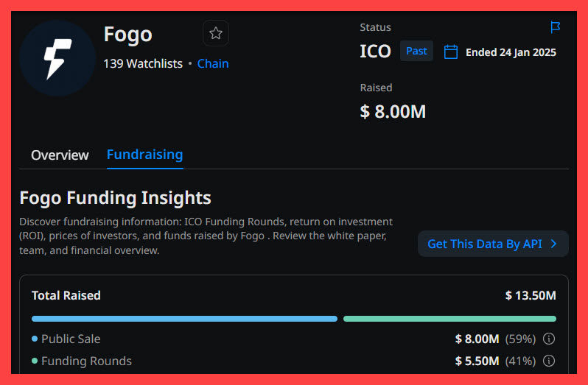The height and width of the screenshot is (385, 588).
Task: Open the Chain link
Action: 213,63
